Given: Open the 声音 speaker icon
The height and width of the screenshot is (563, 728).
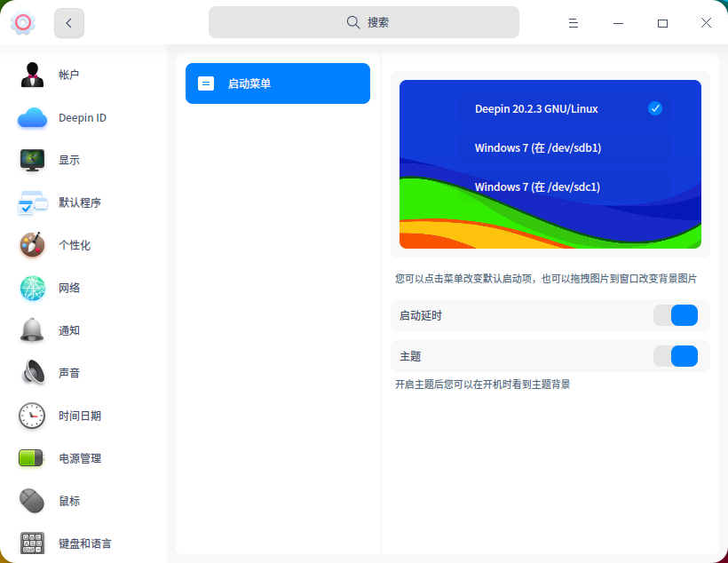Looking at the screenshot, I should [x=32, y=373].
